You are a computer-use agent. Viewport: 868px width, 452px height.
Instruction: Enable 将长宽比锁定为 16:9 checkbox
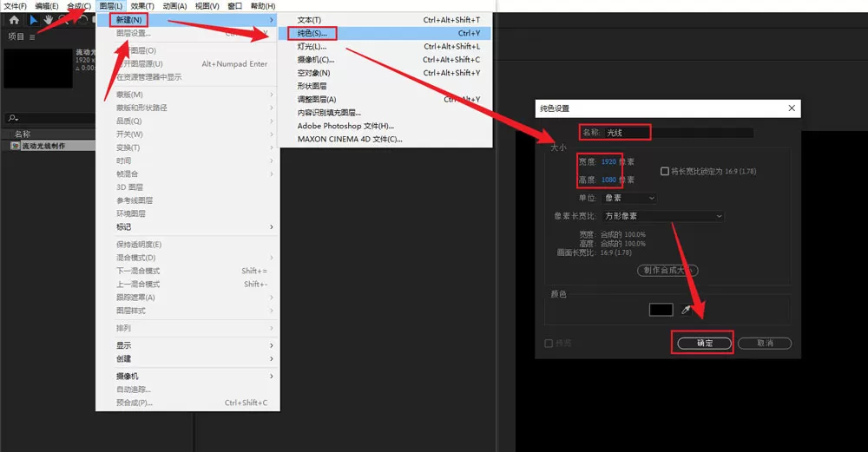[x=665, y=172]
